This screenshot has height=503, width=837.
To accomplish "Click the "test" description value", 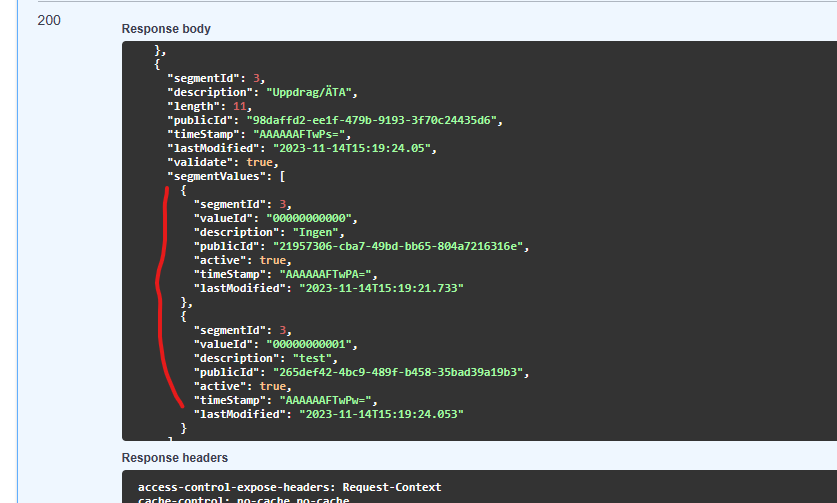I will tap(312, 358).
